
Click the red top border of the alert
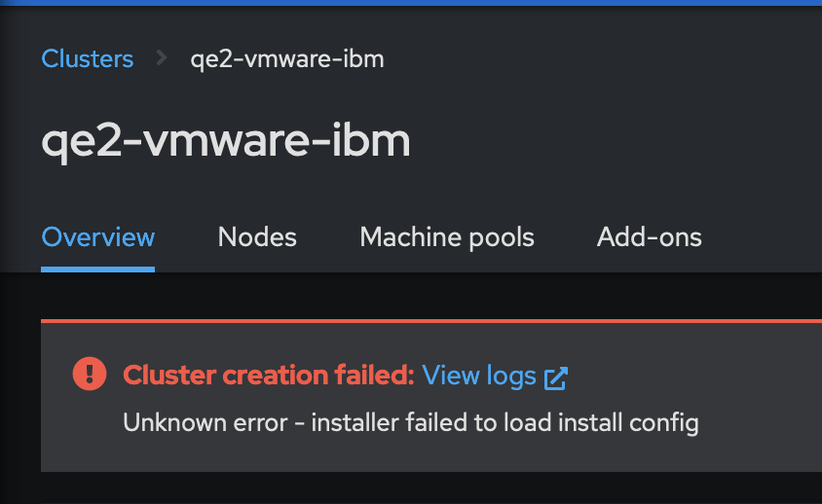429,319
